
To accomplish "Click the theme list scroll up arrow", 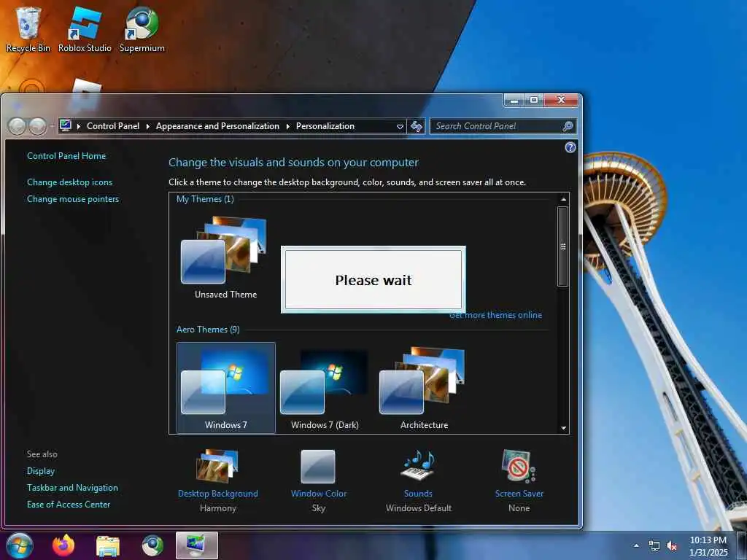I will [563, 199].
